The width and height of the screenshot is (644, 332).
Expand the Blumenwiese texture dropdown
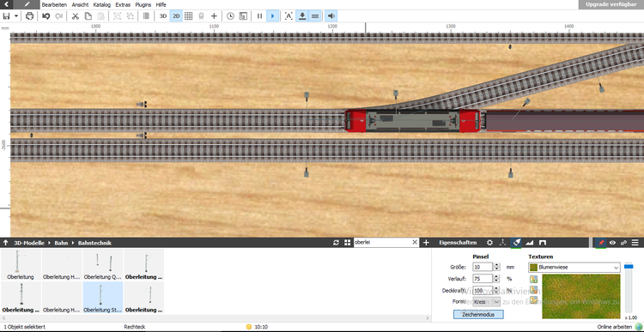[x=574, y=267]
